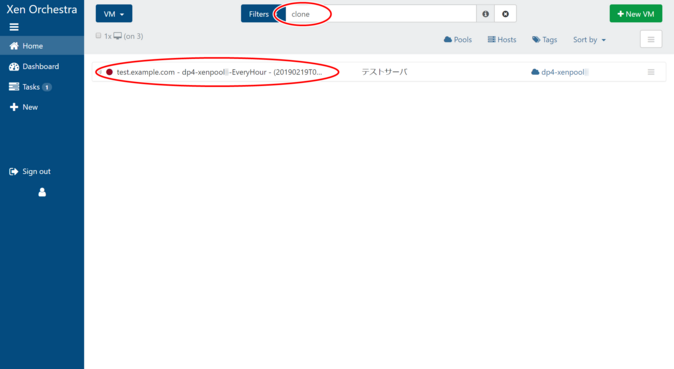Toggle the list display options icon button
This screenshot has height=369, width=674.
pos(651,39)
